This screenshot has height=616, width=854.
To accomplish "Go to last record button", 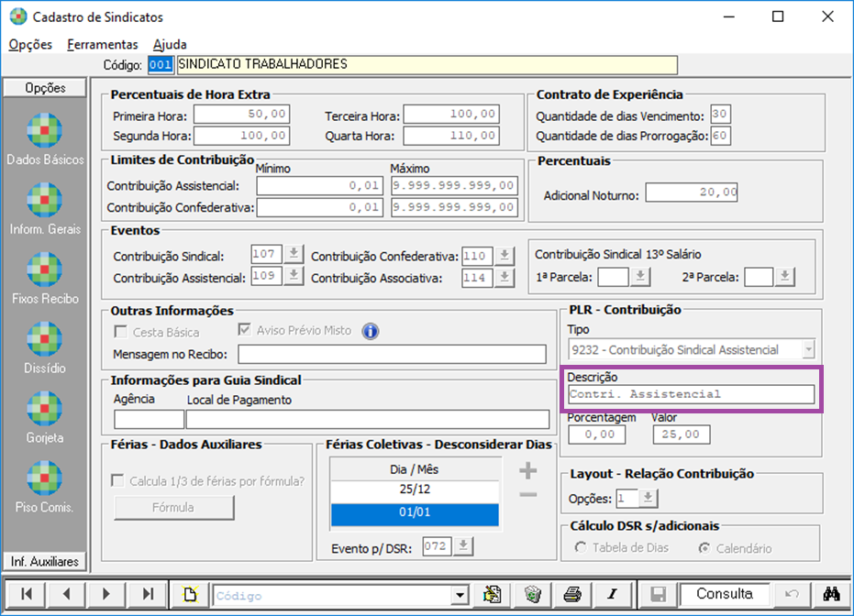I will pos(147,594).
